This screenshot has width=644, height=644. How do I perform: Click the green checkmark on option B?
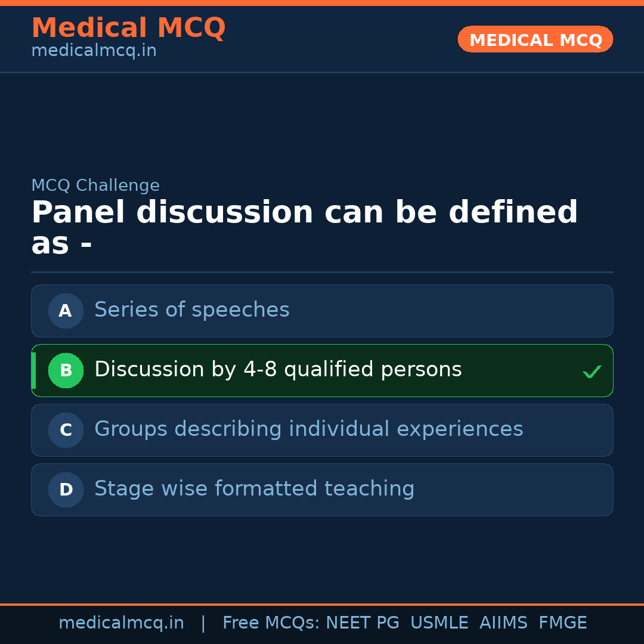pos(592,372)
